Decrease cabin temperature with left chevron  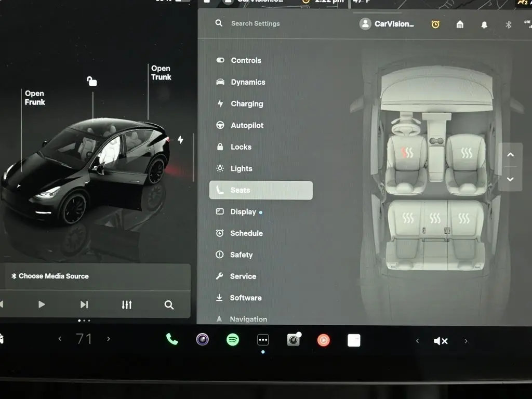coord(60,339)
